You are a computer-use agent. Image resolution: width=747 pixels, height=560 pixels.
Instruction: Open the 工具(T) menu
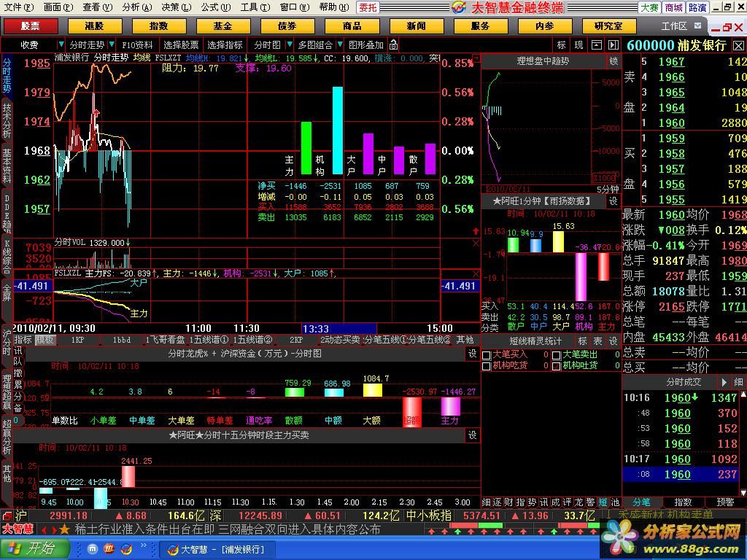tap(255, 7)
